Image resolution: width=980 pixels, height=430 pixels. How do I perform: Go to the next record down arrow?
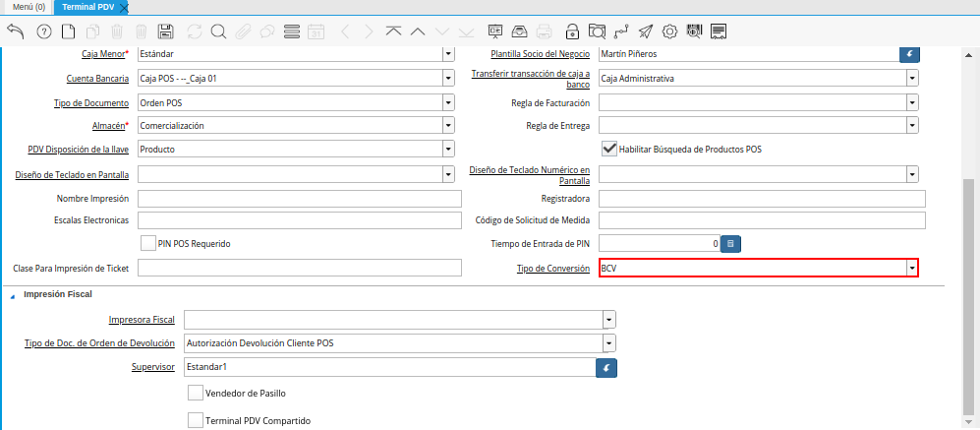click(x=442, y=31)
